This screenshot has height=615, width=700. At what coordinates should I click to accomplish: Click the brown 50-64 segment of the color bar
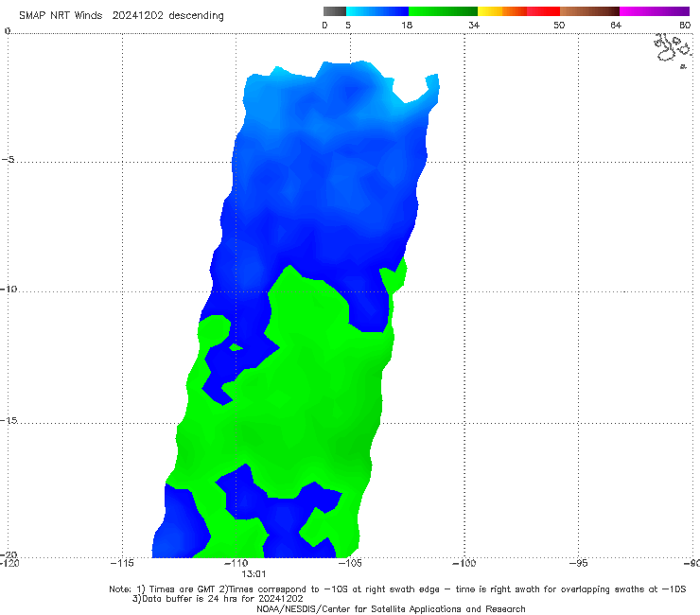589,11
